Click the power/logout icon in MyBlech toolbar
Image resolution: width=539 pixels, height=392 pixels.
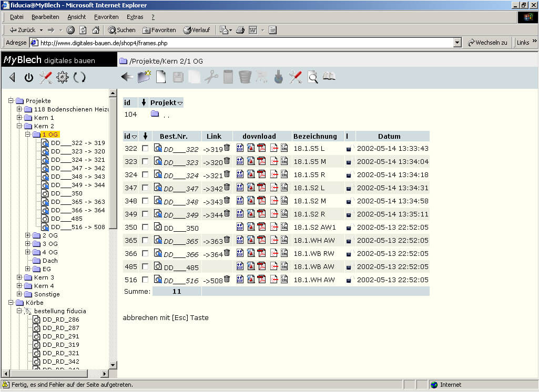tap(29, 78)
